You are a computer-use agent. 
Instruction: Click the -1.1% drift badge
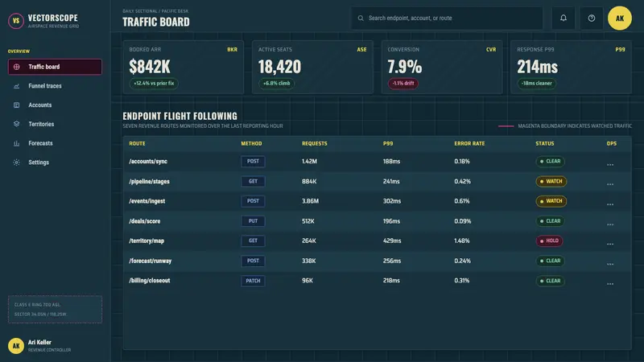tap(403, 84)
